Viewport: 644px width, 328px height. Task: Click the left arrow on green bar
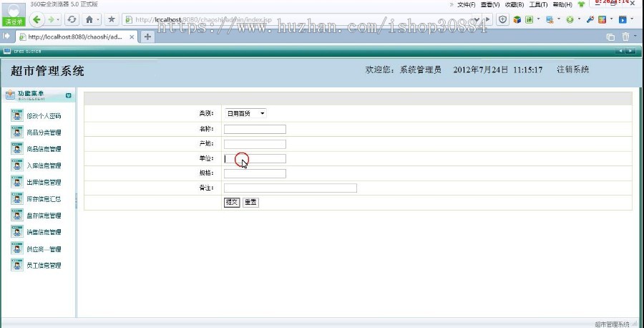(x=620, y=51)
